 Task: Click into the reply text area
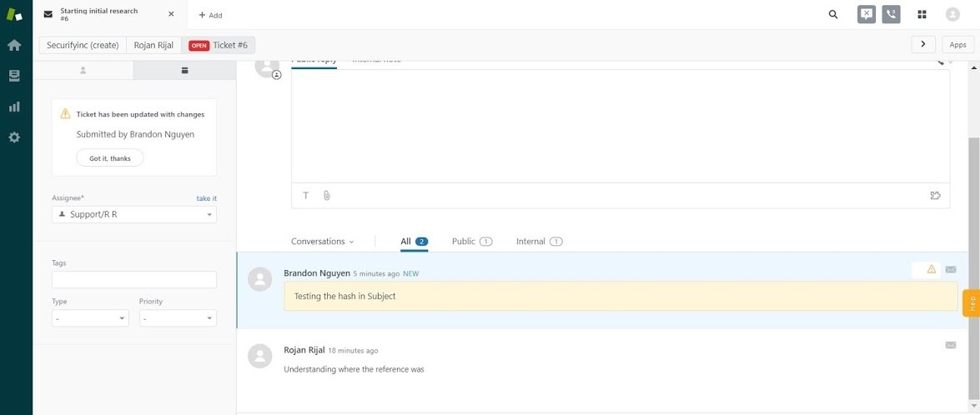coord(621,126)
